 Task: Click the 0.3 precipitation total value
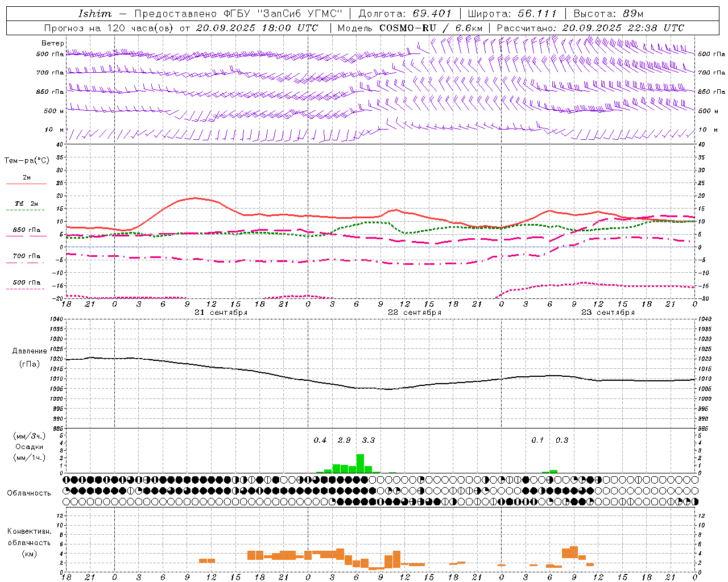click(562, 440)
